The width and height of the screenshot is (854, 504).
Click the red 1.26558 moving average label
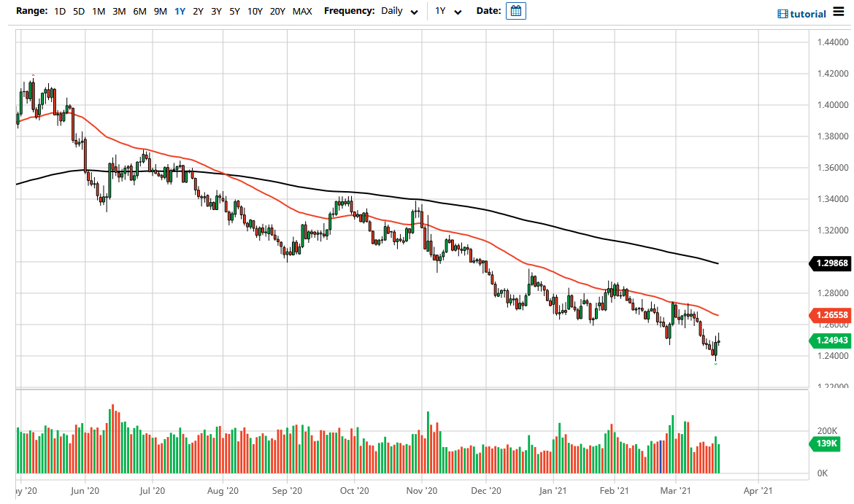coord(831,315)
